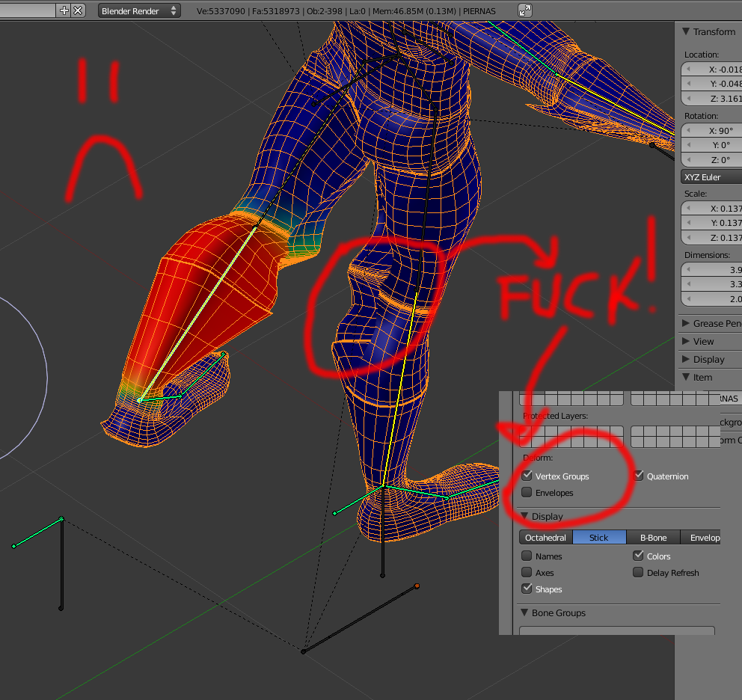Click the add scene plus icon

coord(64,10)
